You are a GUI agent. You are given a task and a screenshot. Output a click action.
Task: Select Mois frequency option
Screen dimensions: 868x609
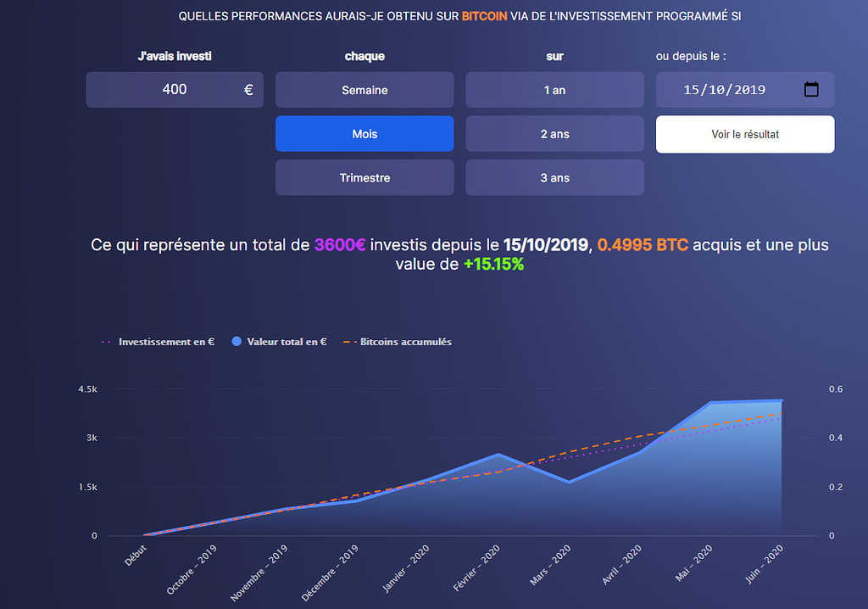[364, 133]
